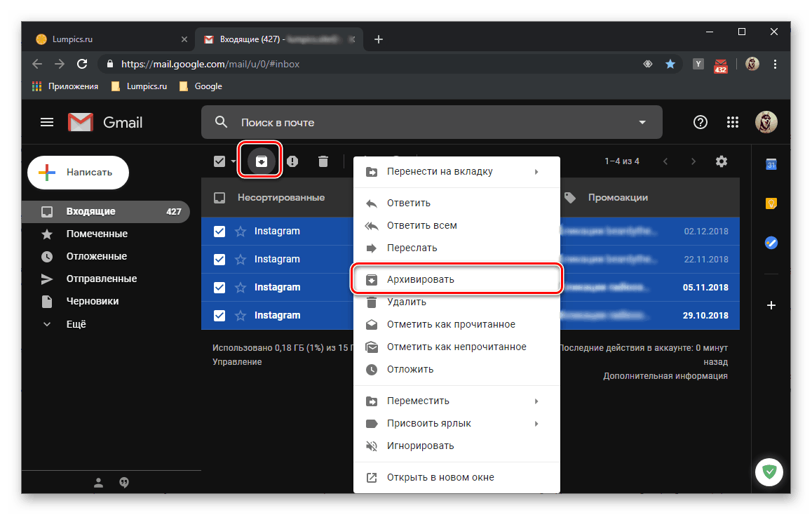Viewport: 812px width, 515px height.
Task: Click the Report spam icon
Action: click(x=292, y=161)
